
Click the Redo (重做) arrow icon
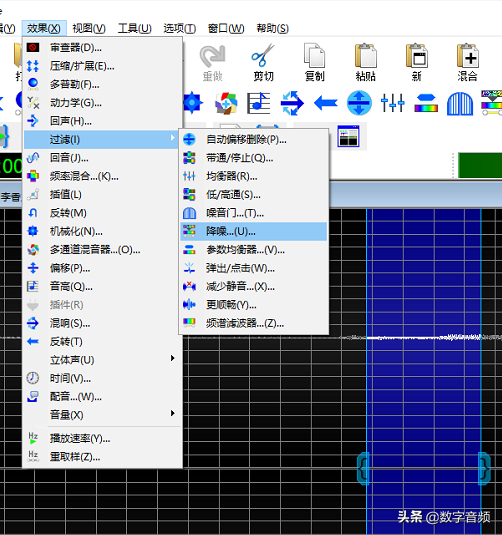pos(212,56)
